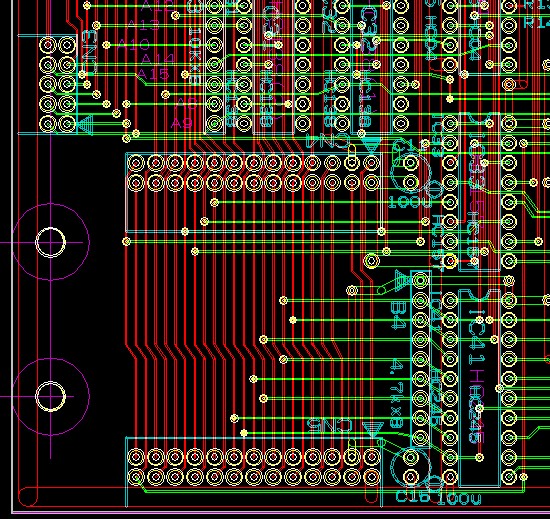Click the top-left pad of connector CN4
The height and width of the screenshot is (519, 550).
(x=136, y=163)
